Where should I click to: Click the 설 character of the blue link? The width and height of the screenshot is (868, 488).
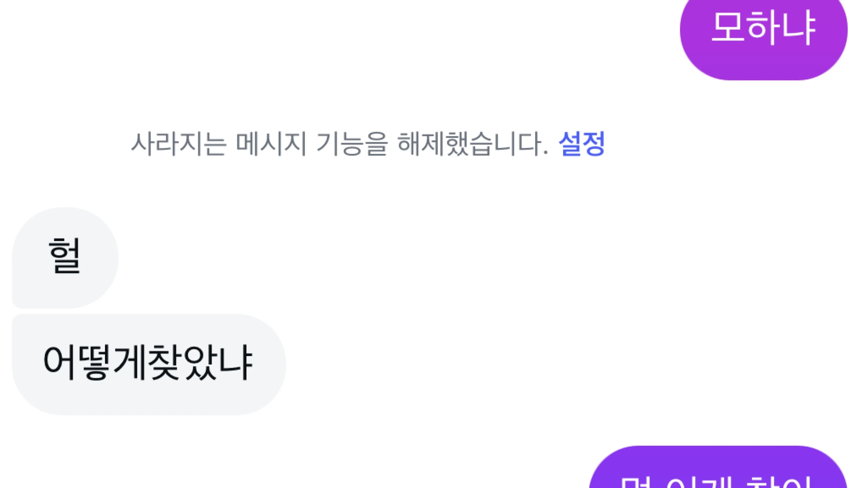[570, 144]
